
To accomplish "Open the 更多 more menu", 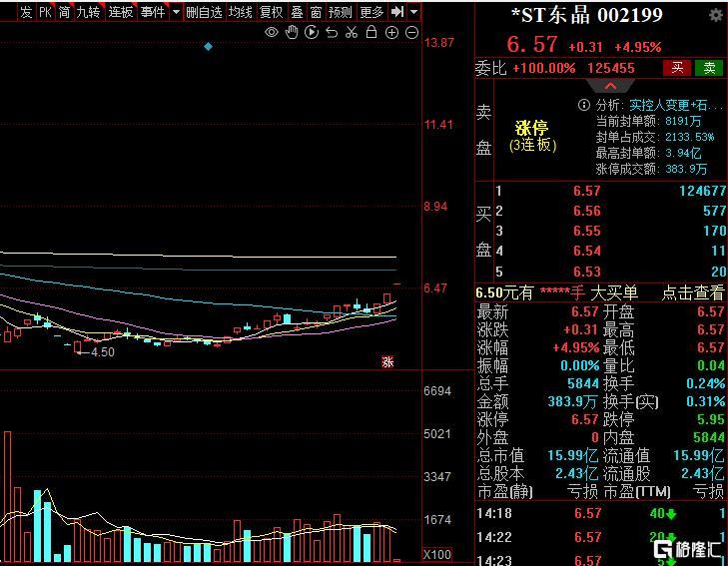I will click(x=371, y=12).
